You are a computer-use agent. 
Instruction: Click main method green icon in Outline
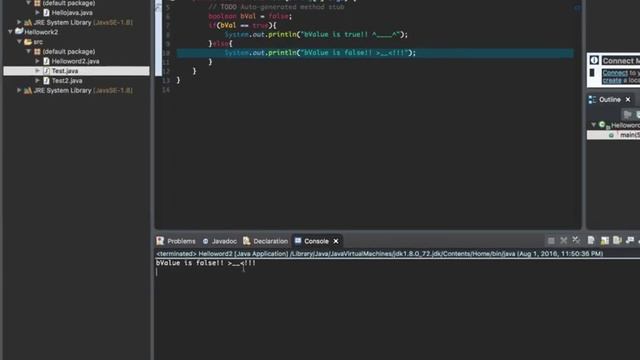point(611,135)
